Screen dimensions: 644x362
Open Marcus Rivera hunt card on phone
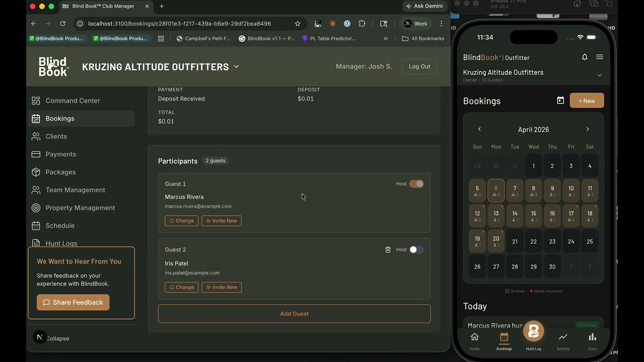point(533,325)
